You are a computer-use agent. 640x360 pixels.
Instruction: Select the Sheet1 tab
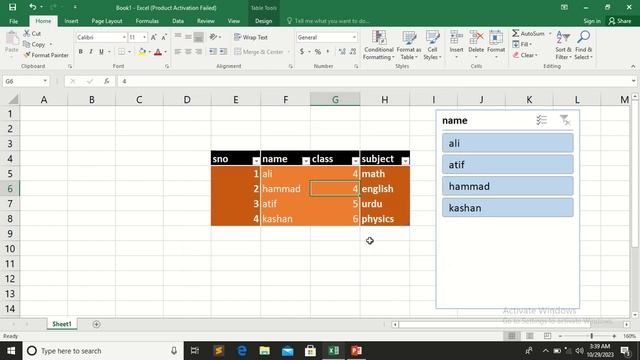click(x=62, y=324)
